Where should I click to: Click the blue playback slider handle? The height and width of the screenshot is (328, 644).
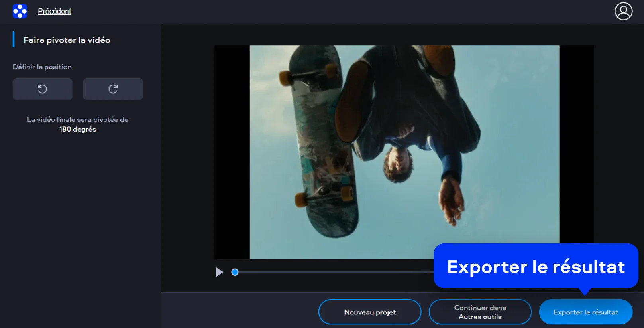pos(235,272)
